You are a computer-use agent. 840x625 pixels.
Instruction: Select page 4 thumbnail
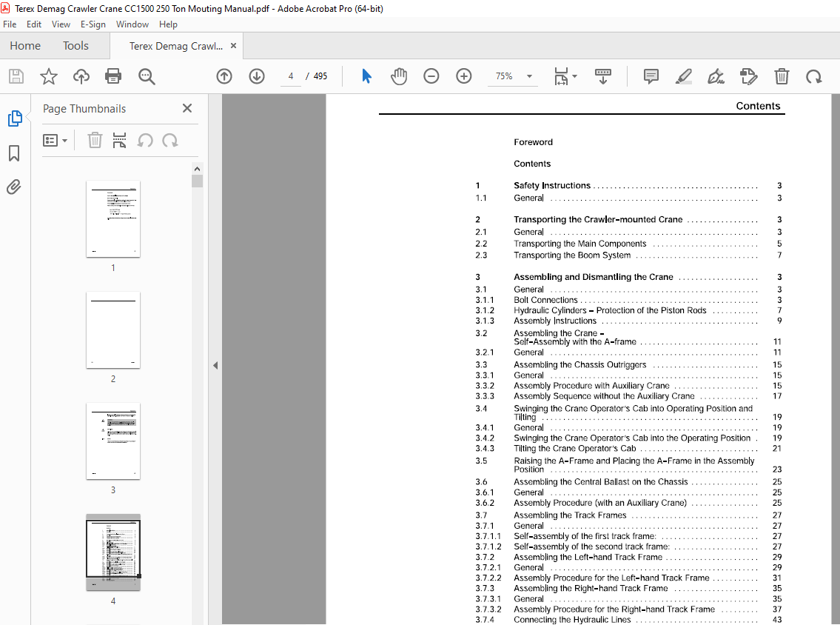[113, 552]
